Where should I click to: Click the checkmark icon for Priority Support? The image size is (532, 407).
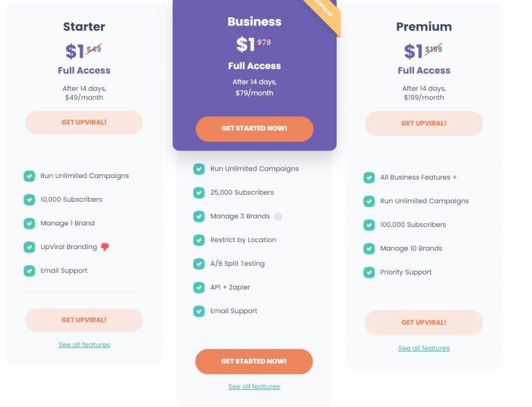point(369,273)
